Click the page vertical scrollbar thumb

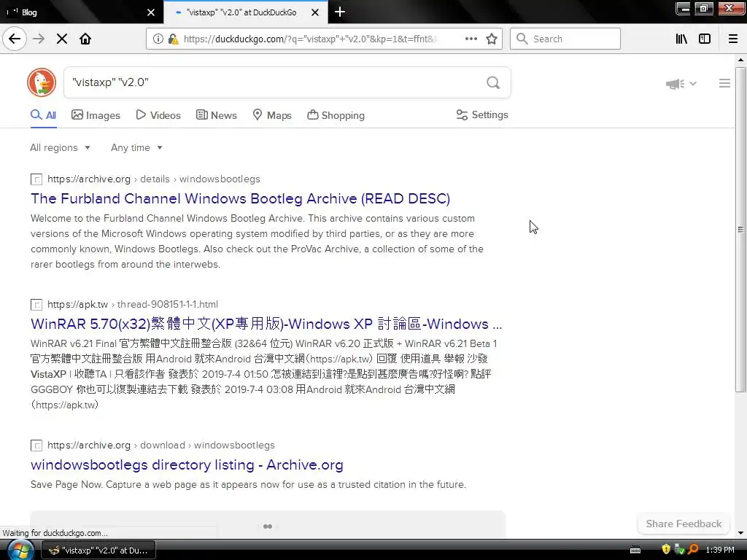pyautogui.click(x=740, y=230)
